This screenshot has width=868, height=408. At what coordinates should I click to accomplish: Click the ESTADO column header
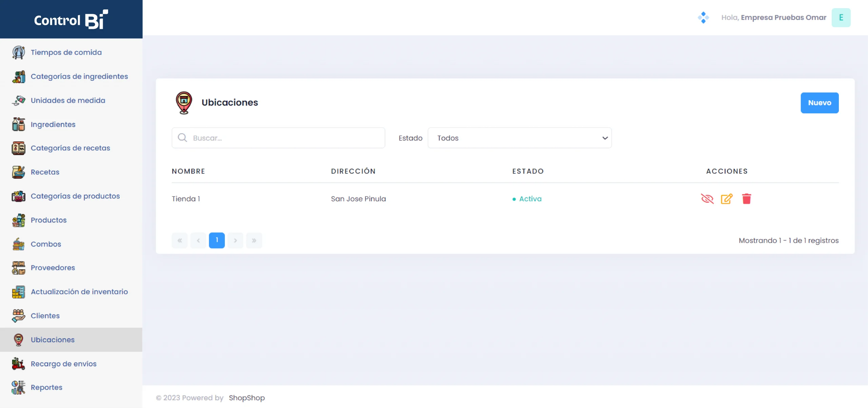[528, 171]
